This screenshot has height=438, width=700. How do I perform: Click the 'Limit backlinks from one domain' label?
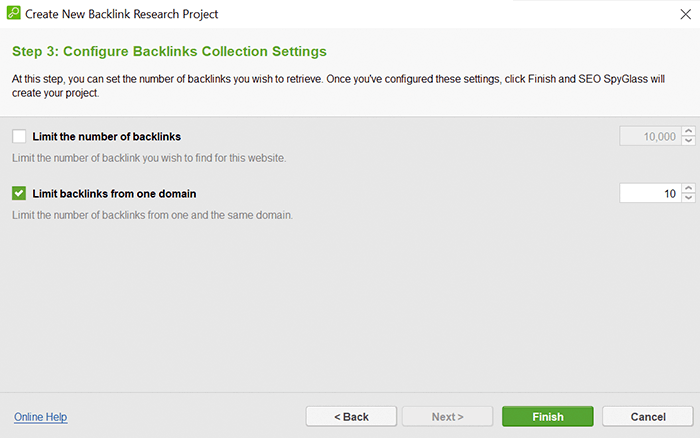pyautogui.click(x=114, y=194)
